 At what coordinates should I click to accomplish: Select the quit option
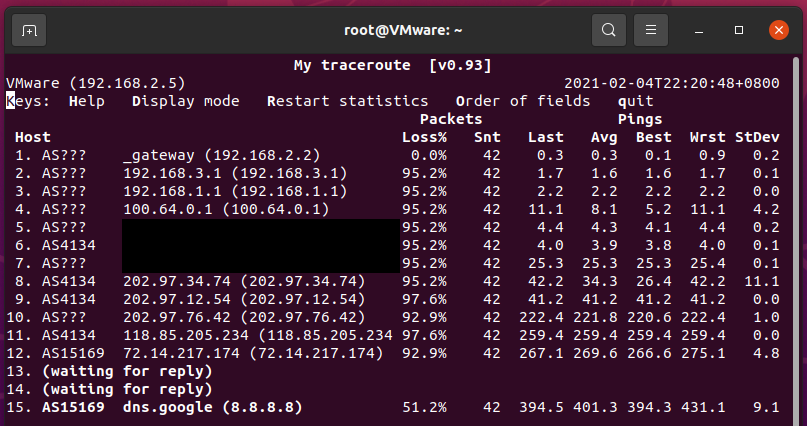[x=636, y=101]
